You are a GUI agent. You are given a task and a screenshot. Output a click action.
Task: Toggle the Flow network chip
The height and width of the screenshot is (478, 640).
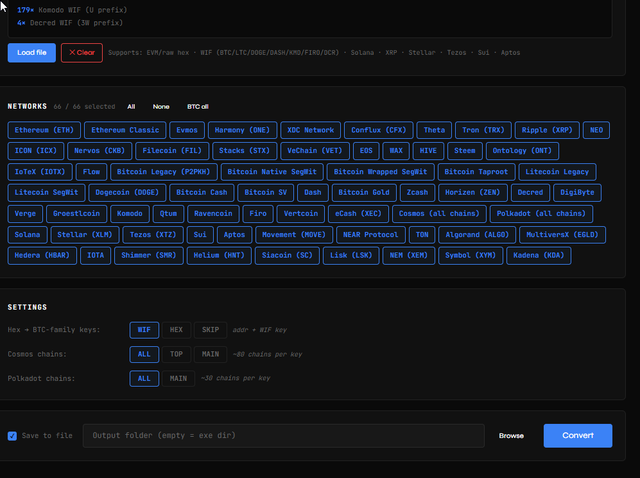(91, 172)
